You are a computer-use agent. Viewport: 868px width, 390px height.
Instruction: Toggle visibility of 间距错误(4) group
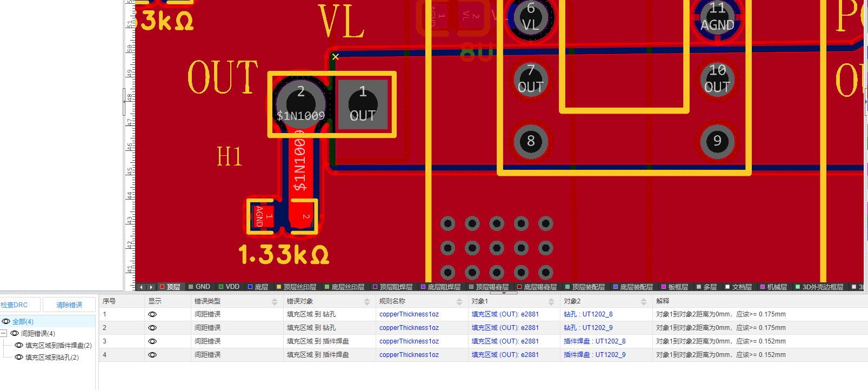click(15, 334)
